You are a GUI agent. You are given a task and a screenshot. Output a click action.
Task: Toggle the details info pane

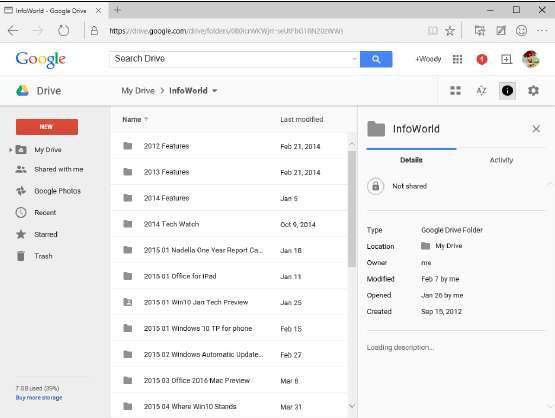pyautogui.click(x=507, y=91)
